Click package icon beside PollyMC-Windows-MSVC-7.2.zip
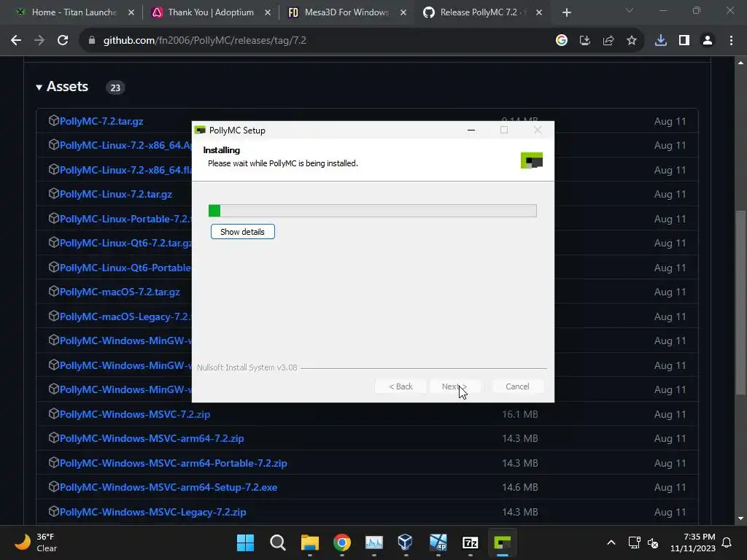 [x=53, y=413]
